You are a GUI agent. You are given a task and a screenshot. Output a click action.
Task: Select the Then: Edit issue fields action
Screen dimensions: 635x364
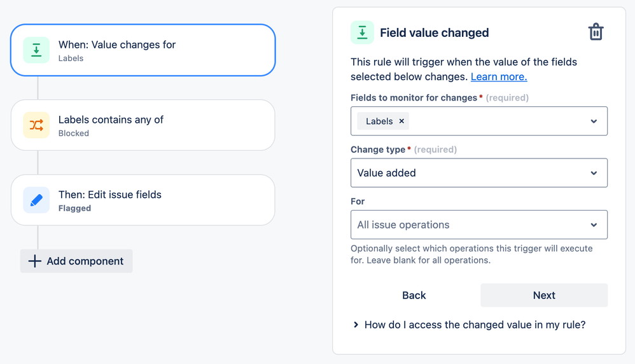(x=143, y=200)
